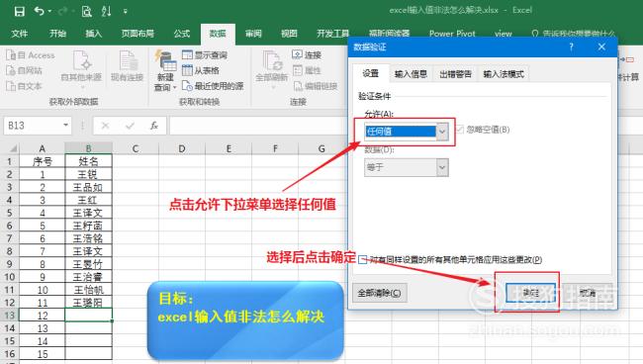Screen dimensions: 643x364
Task: Undo the last action
Action: click(40, 11)
